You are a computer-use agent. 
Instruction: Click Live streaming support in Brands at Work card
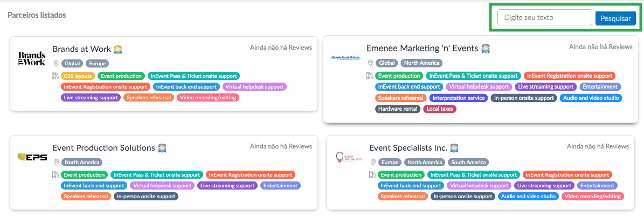click(x=91, y=98)
